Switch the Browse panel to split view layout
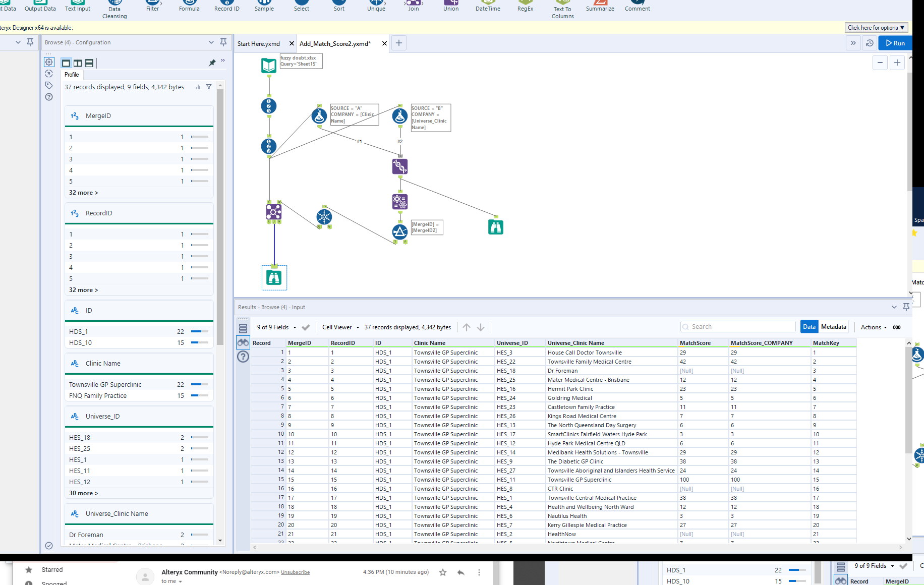Viewport: 924px width, 585px height. tap(78, 63)
